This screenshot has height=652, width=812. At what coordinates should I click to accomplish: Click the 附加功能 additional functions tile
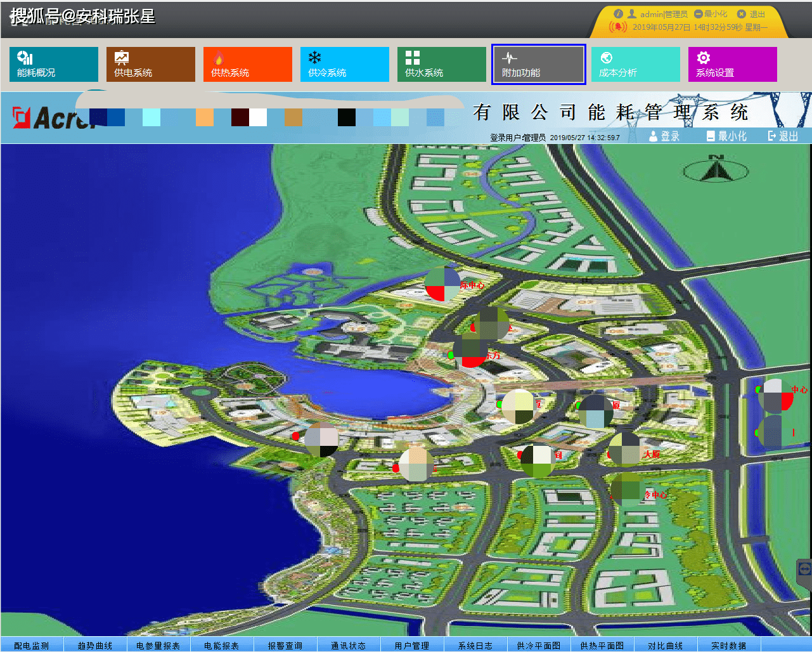click(x=539, y=64)
